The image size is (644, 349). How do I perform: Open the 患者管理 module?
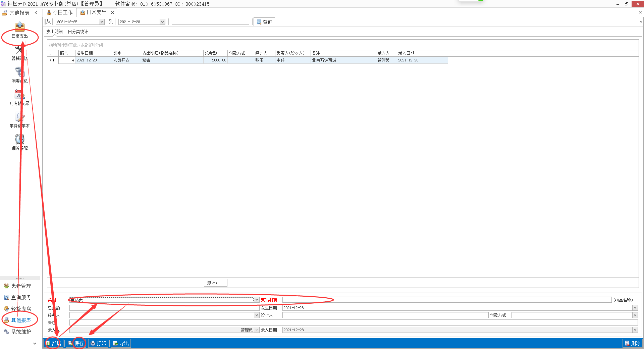[17, 286]
